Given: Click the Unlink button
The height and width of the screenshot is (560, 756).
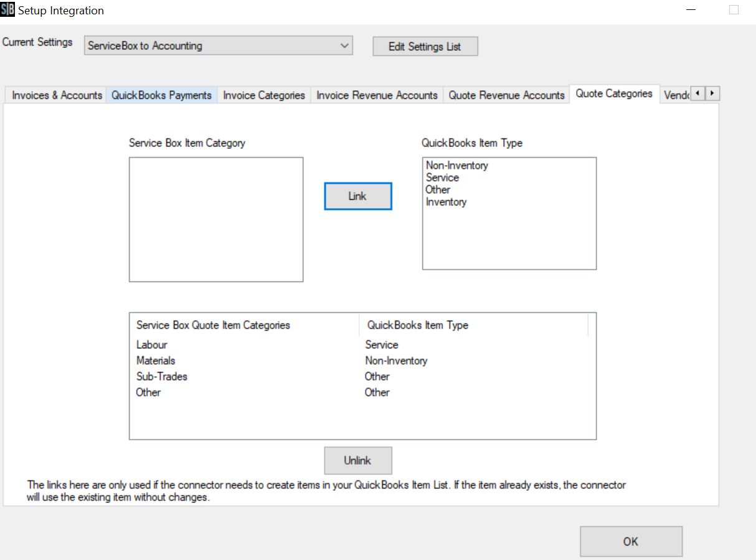Looking at the screenshot, I should click(x=358, y=460).
